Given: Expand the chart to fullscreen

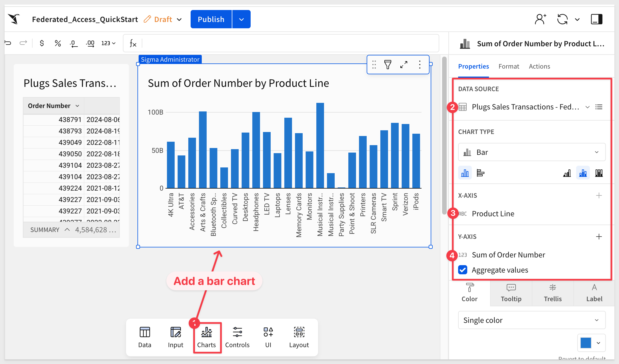Looking at the screenshot, I should coord(404,65).
